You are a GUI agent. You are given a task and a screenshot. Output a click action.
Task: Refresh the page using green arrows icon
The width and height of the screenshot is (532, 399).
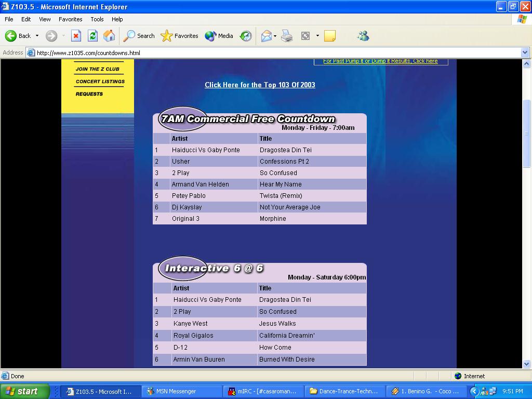point(92,36)
